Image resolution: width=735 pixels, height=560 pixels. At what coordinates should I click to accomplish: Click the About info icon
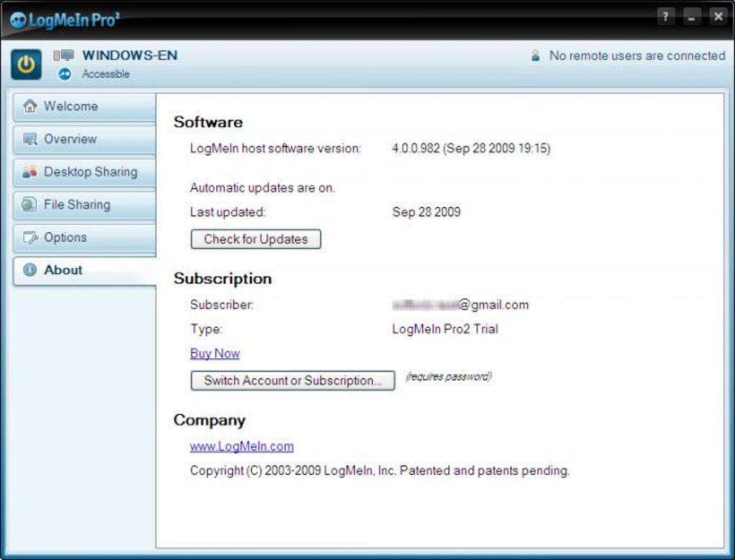pyautogui.click(x=30, y=270)
